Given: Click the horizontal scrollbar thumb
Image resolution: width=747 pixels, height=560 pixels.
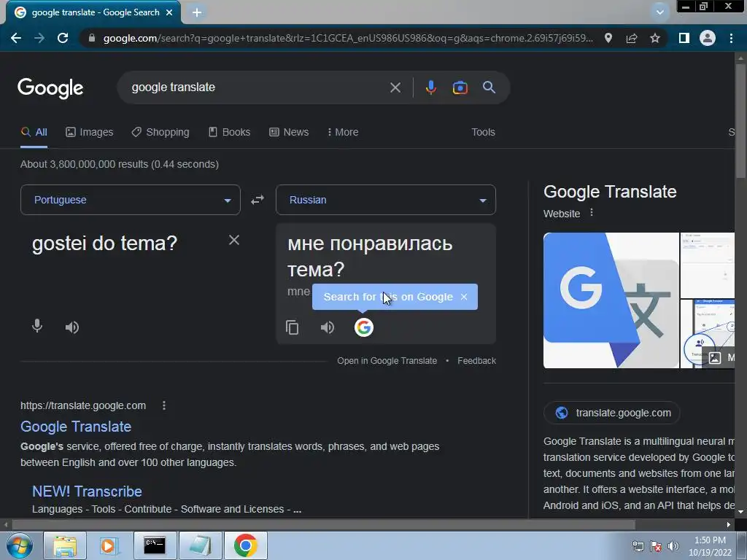Looking at the screenshot, I should coord(323,525).
